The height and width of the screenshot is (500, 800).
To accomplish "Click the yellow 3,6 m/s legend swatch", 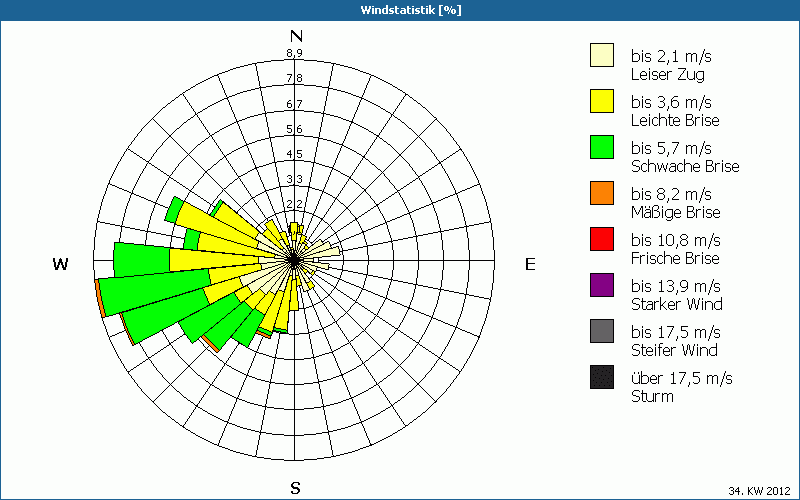I will pyautogui.click(x=602, y=101).
